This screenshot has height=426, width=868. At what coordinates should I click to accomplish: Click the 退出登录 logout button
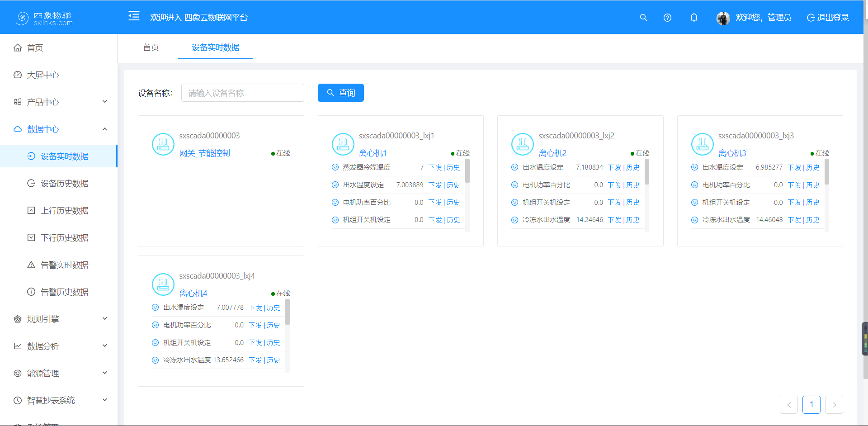pos(828,18)
